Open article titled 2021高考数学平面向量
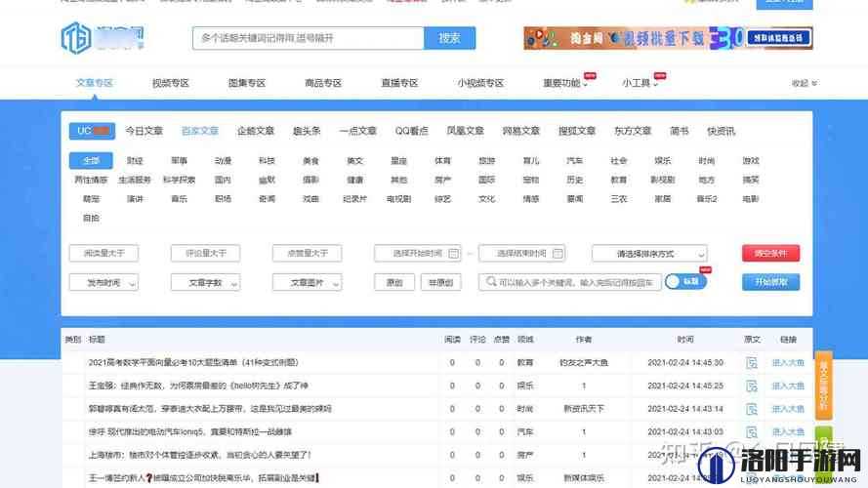Screen dimensions: 868x488 193,362
